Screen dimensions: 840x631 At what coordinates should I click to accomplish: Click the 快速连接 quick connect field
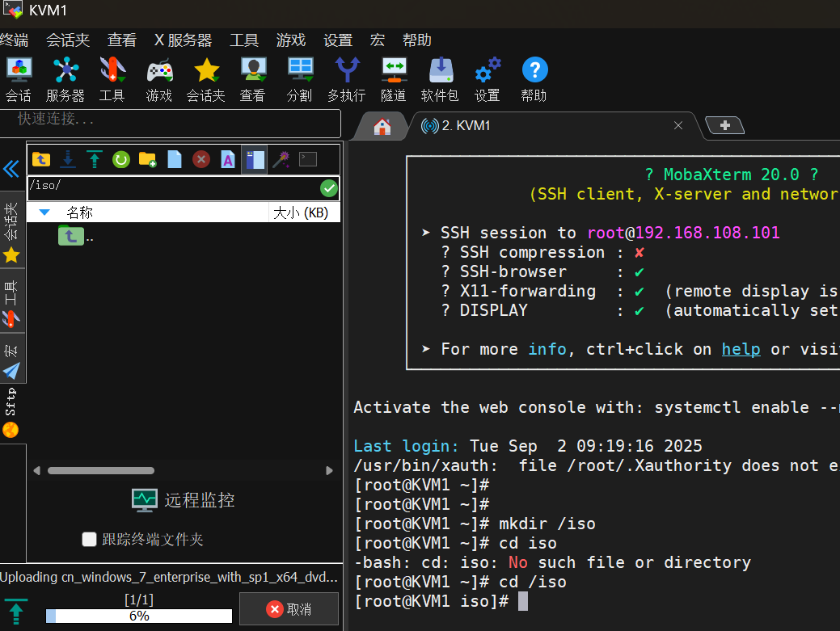click(x=171, y=123)
